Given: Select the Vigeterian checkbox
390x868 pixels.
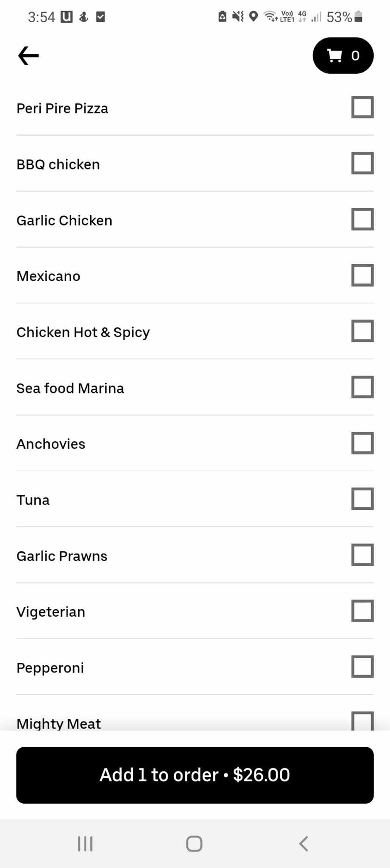Looking at the screenshot, I should point(362,611).
